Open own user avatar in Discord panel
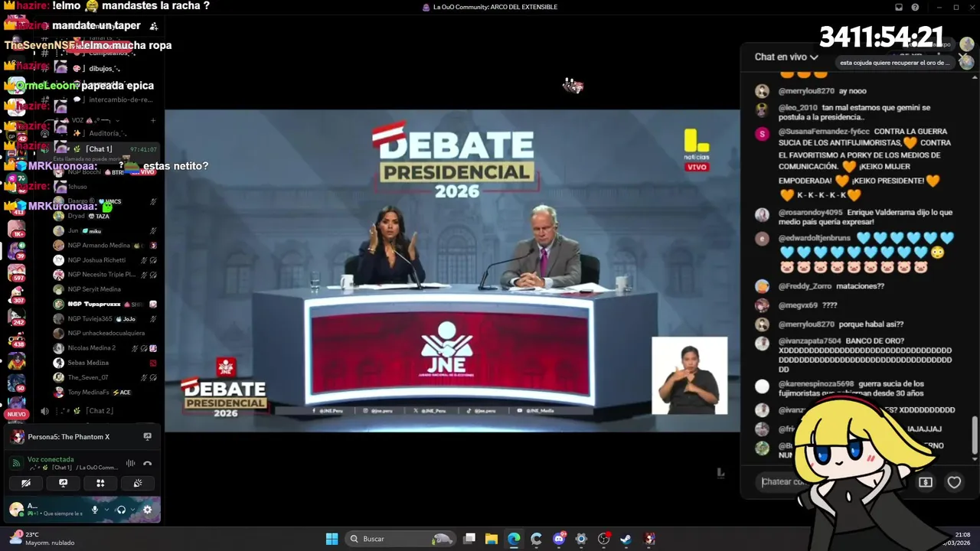The height and width of the screenshot is (551, 980). point(16,509)
